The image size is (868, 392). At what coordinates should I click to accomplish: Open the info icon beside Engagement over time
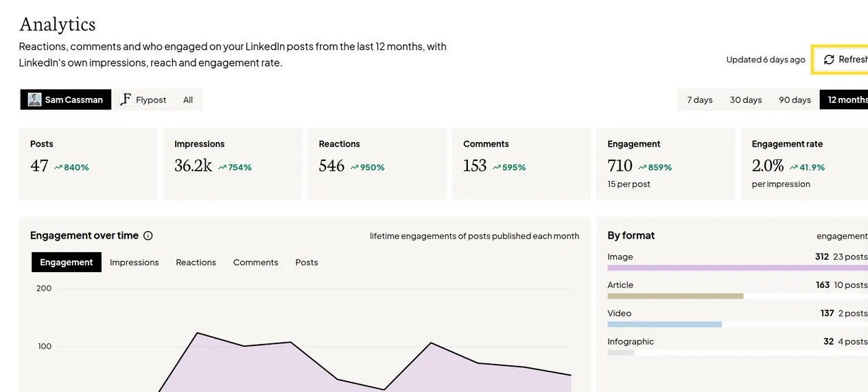pos(148,236)
